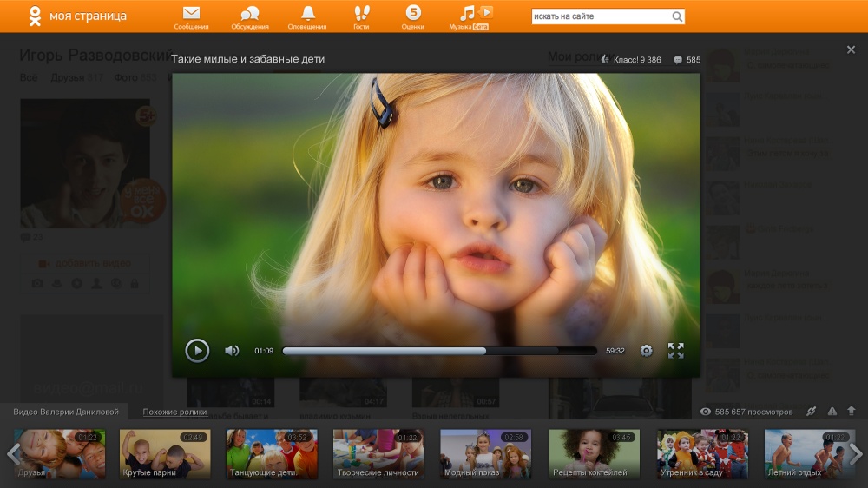Image resolution: width=868 pixels, height=488 pixels.
Task: Open Гости footprints section
Action: (361, 17)
